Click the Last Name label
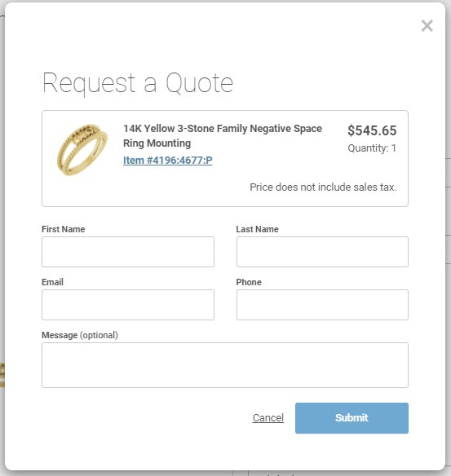The image size is (451, 476). click(x=257, y=229)
